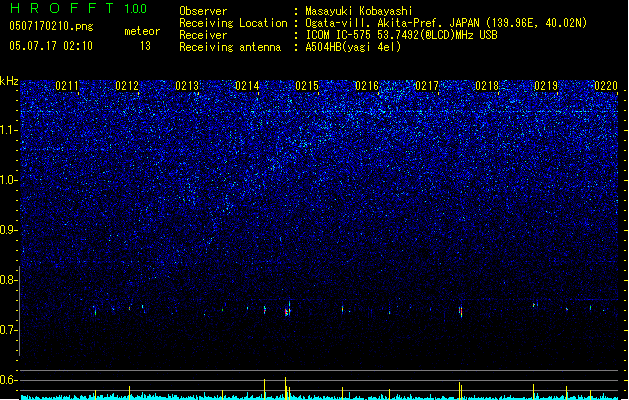Click the kHz axis unit label
Viewport: 629px width, 400px height.
[x=9, y=81]
